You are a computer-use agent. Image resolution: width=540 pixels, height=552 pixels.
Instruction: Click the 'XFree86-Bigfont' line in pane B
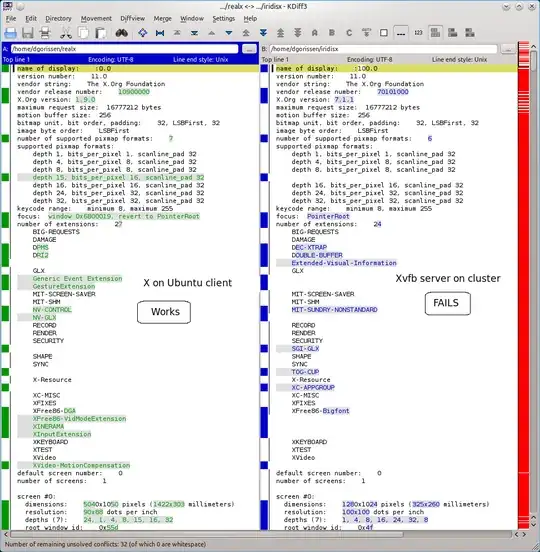pos(320,410)
